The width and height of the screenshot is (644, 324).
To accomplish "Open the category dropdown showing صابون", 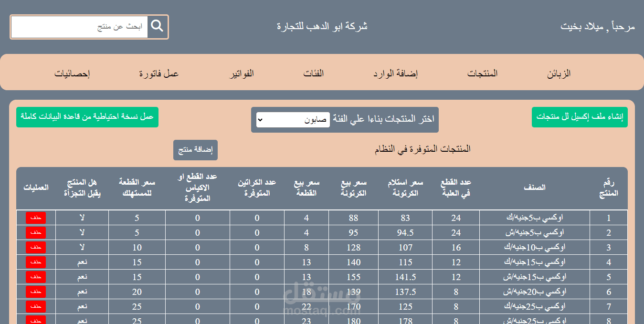I will tap(293, 120).
